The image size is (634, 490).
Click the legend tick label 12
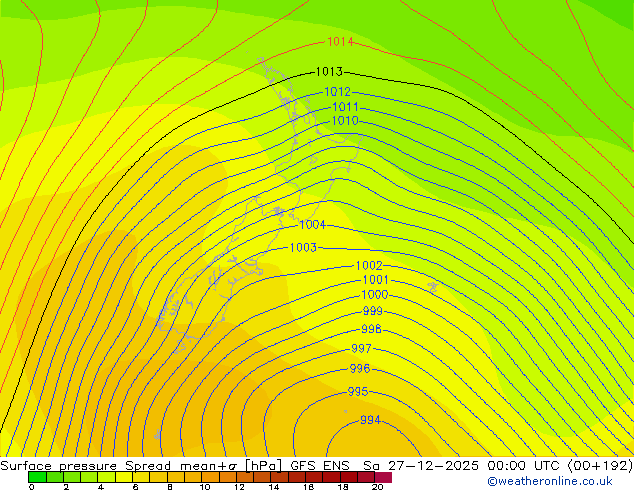click(239, 487)
